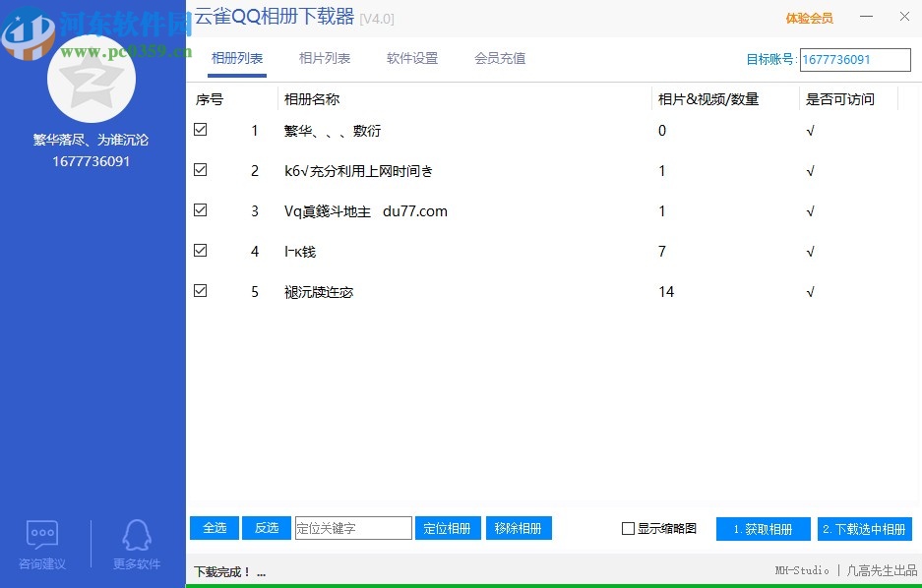Open the 软件设置 settings tab
Viewport: 922px width, 588px height.
coord(412,58)
